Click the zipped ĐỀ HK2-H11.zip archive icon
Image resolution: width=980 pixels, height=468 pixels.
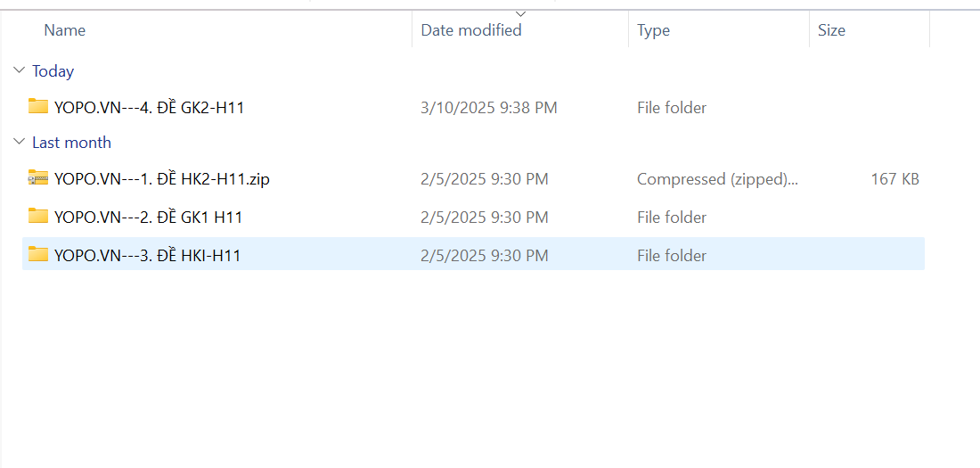point(37,178)
